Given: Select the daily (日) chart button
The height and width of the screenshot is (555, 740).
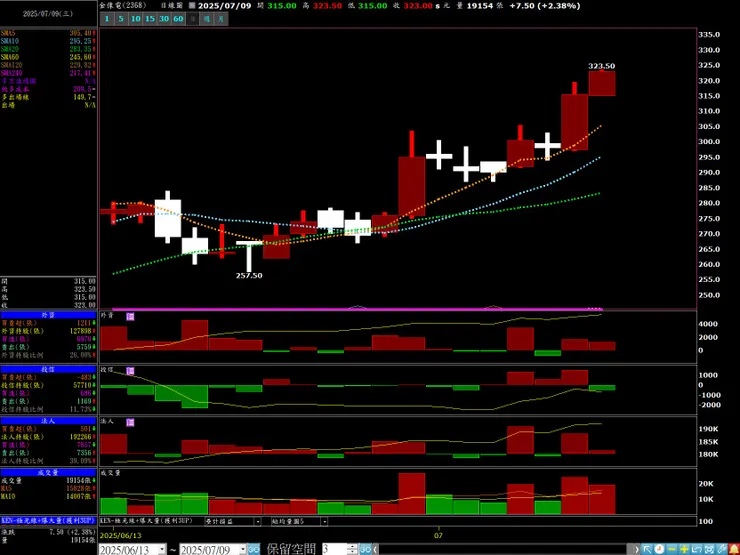Looking at the screenshot, I should coord(192,19).
